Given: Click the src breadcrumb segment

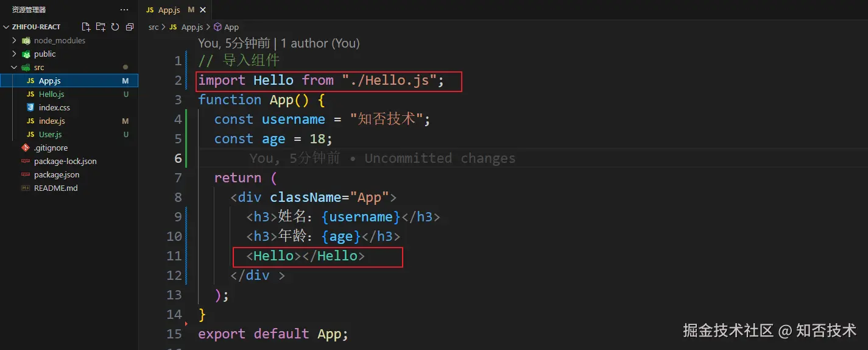Looking at the screenshot, I should [x=153, y=27].
